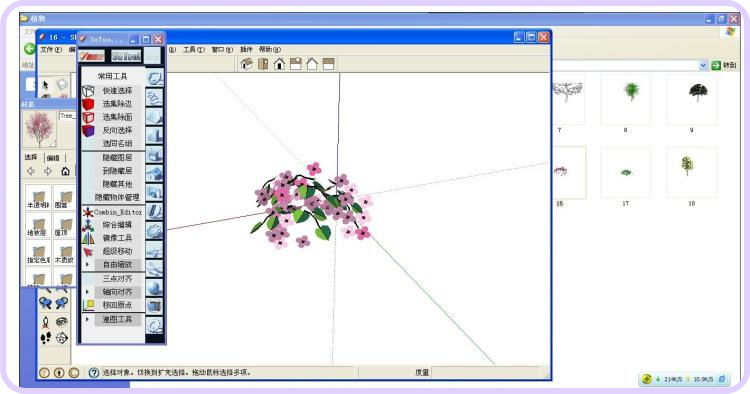
Task: Select the 快速选择 wireframe cube icon
Action: tap(88, 91)
